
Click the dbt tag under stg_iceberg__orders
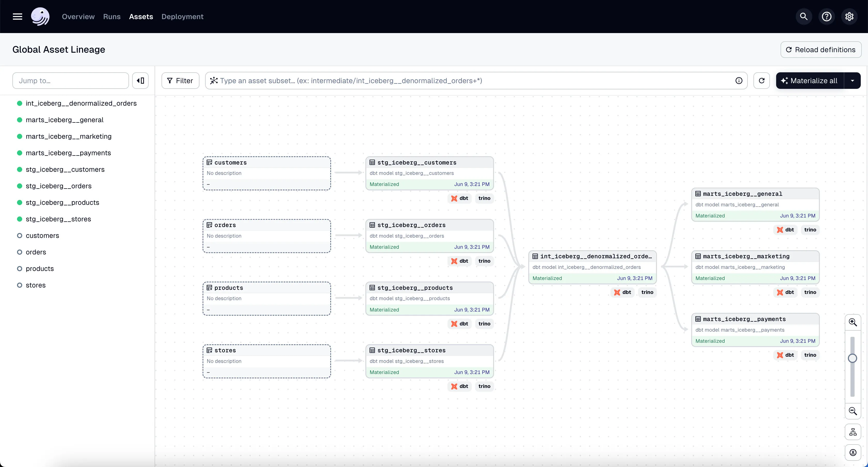coord(460,261)
